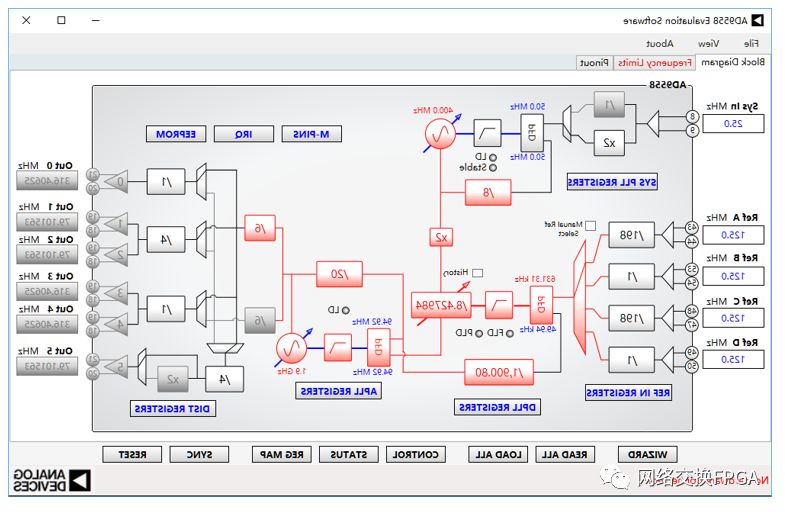Click the red x2 block above DPLL
Image resolution: width=785 pixels, height=512 pixels.
coord(441,237)
